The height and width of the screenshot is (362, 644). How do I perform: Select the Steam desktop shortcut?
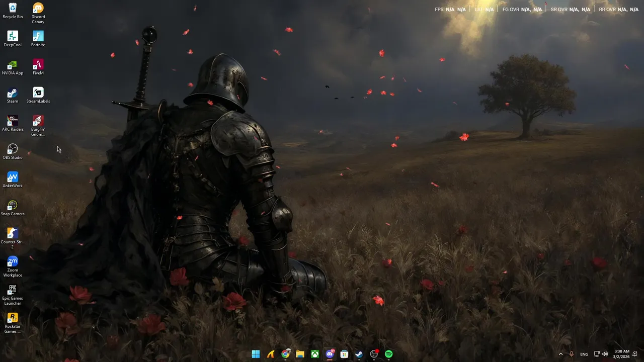13,96
